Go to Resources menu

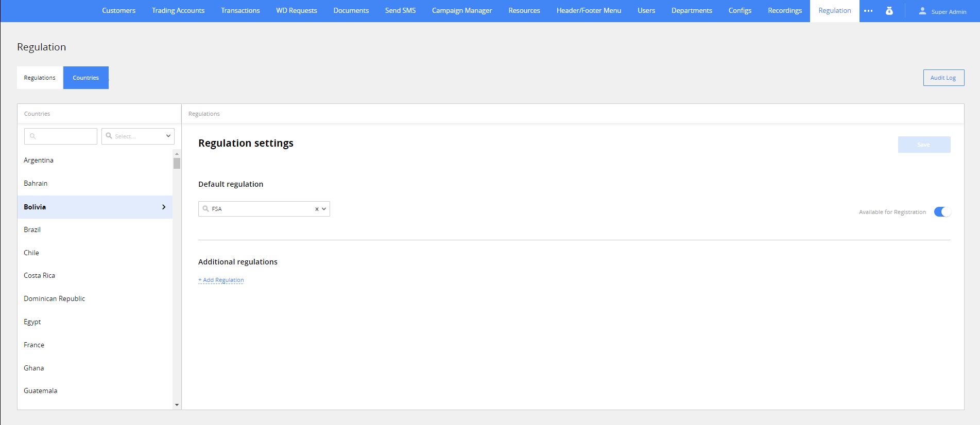click(x=524, y=11)
